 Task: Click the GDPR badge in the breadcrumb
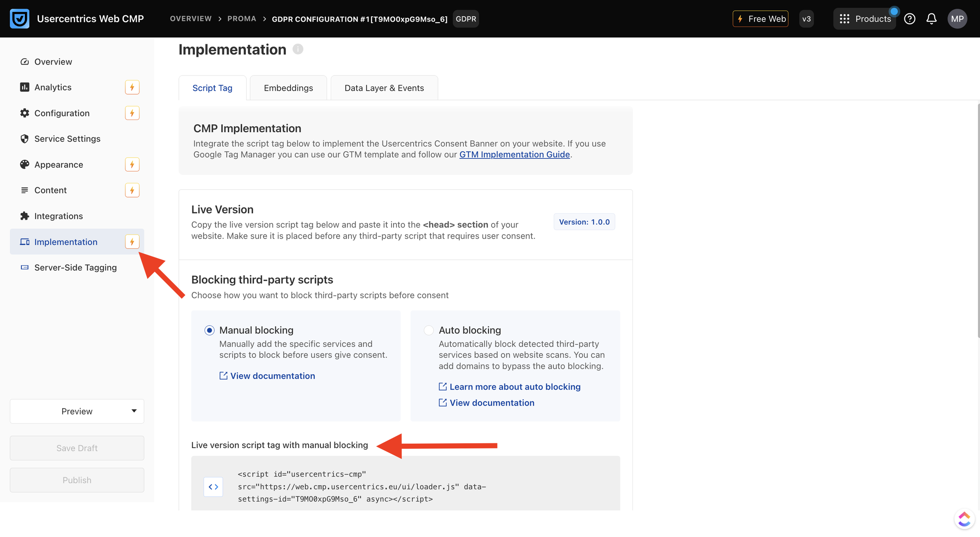point(465,19)
